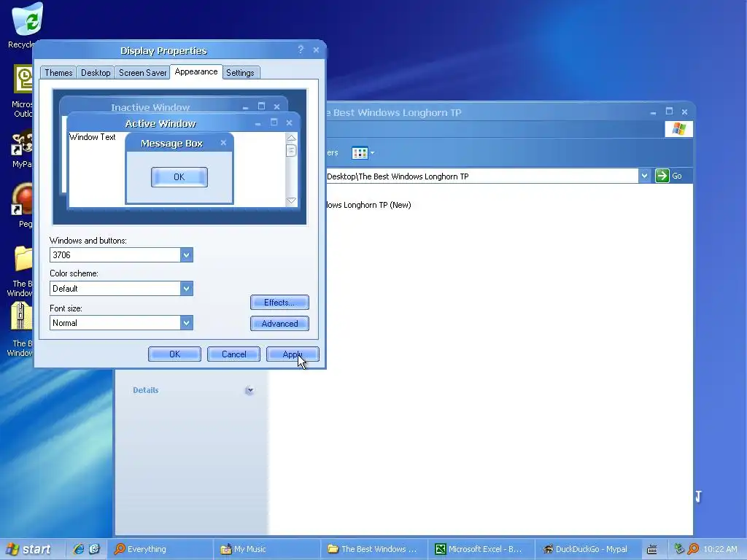Open the Color scheme dropdown
This screenshot has height=560, width=747.
(x=186, y=288)
